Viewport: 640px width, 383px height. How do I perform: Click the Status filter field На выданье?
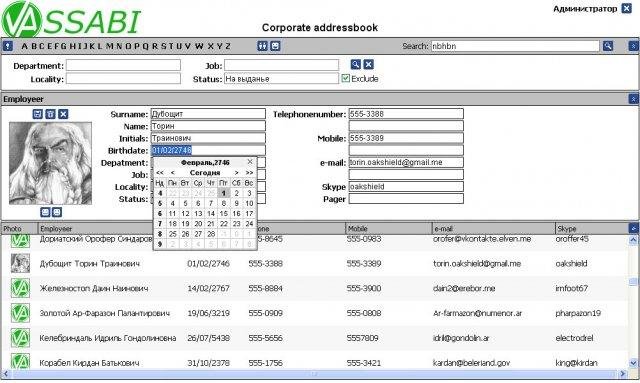tap(282, 78)
